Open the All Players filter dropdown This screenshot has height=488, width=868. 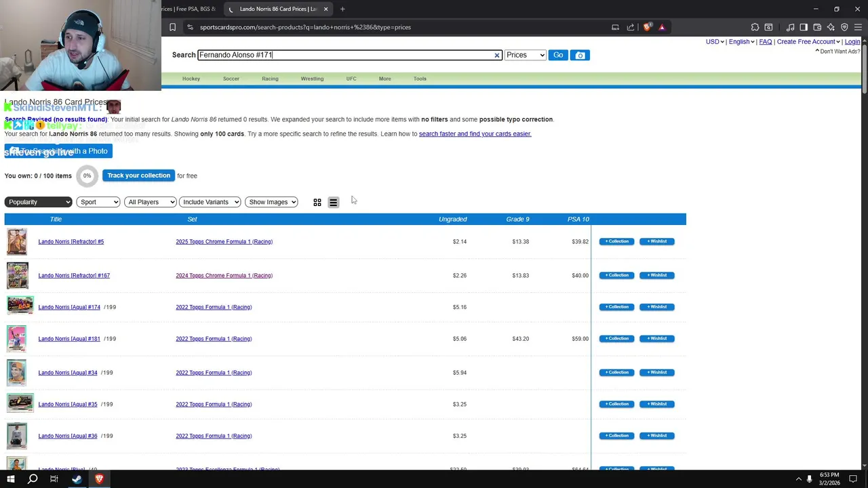(151, 202)
